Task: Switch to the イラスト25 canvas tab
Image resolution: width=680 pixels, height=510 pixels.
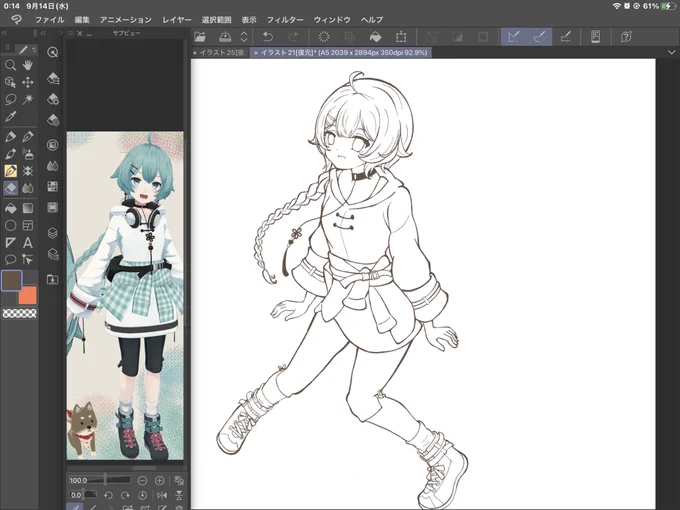Action: click(220, 52)
